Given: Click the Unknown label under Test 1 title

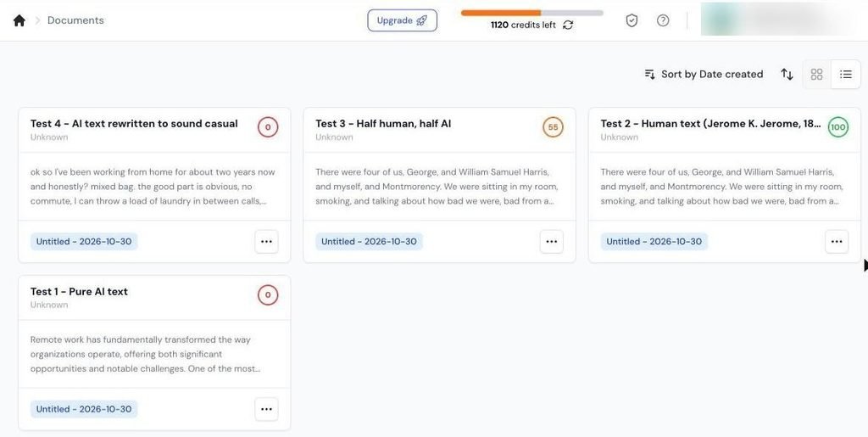Looking at the screenshot, I should click(x=49, y=305).
